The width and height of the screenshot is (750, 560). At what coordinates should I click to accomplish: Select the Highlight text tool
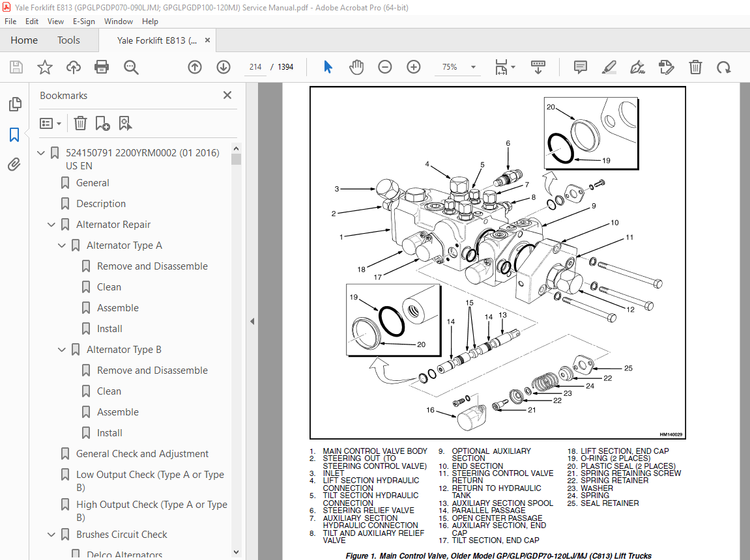[x=609, y=67]
